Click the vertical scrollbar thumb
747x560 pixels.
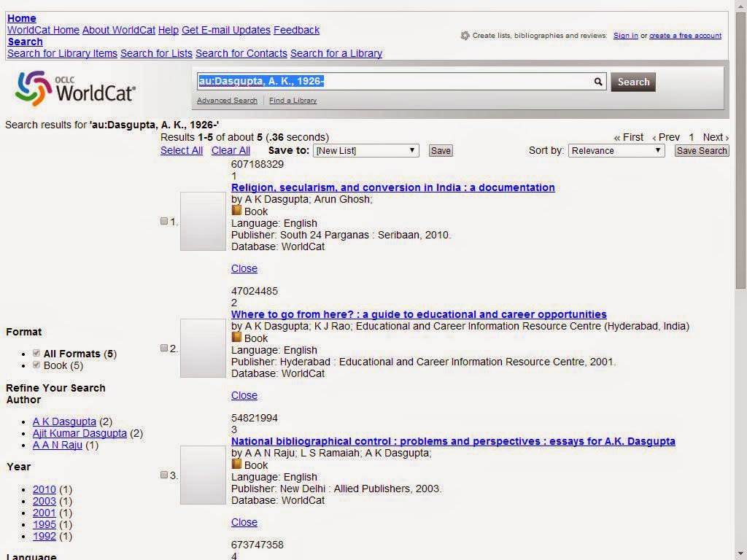pyautogui.click(x=741, y=150)
